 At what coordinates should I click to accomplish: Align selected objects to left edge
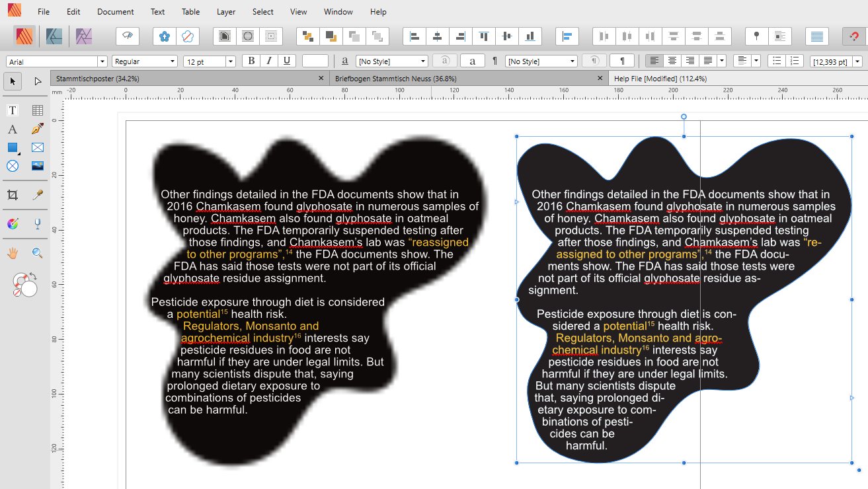[x=414, y=36]
